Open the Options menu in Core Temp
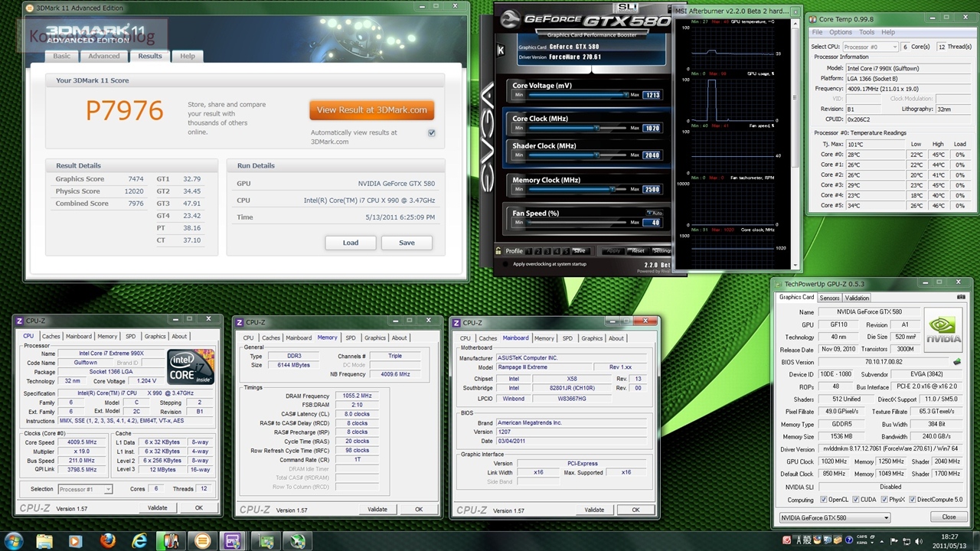The image size is (980, 551). [x=841, y=32]
